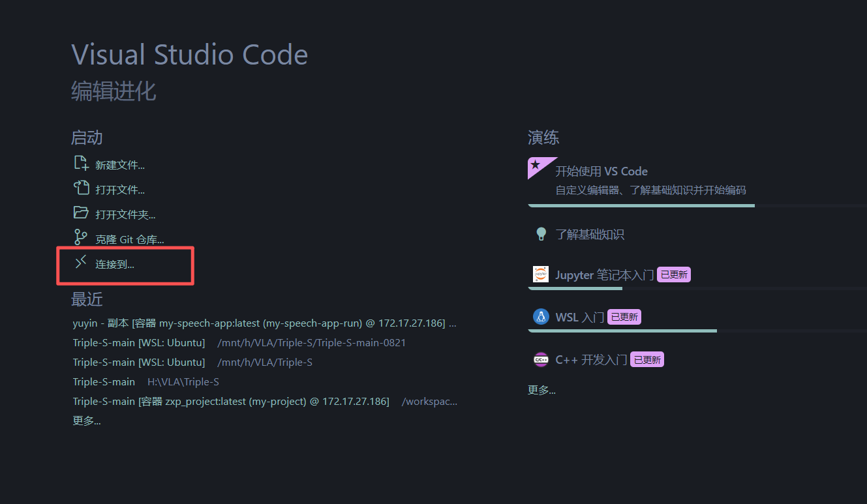Click the progress bar under 开始使用 VS Code
The height and width of the screenshot is (504, 867).
(641, 205)
